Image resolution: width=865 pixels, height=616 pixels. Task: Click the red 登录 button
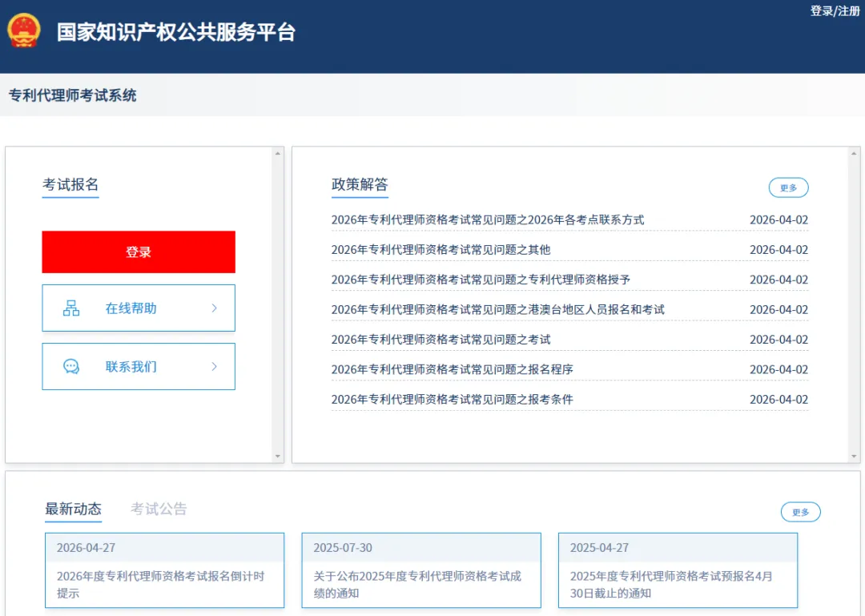click(139, 252)
